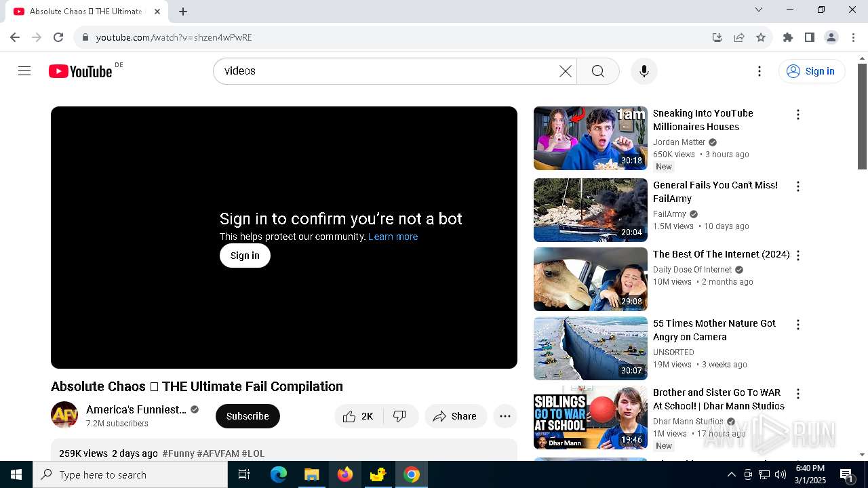Open more actions menu below video
868x488 pixels.
(x=505, y=416)
